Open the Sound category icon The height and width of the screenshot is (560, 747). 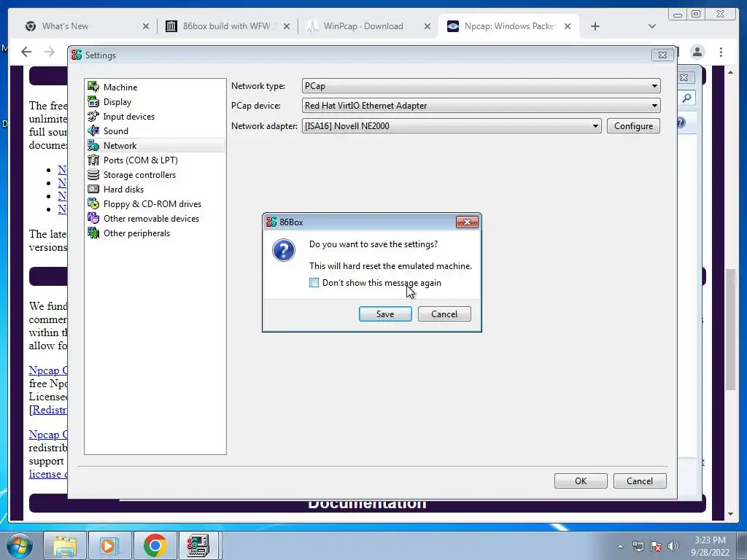tap(93, 131)
